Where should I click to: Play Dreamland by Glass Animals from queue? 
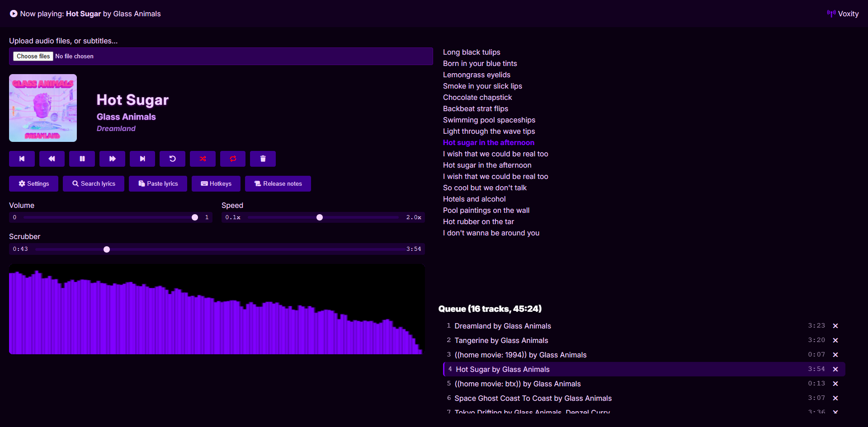coord(644,326)
